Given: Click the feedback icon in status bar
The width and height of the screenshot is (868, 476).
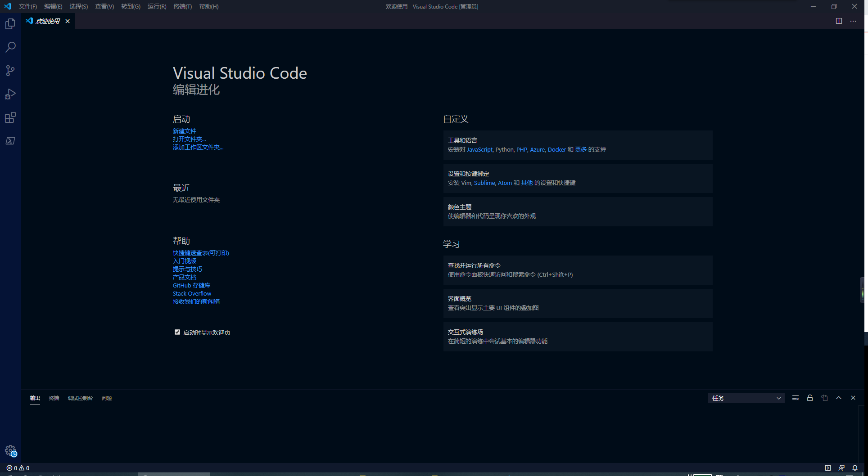Looking at the screenshot, I should point(841,468).
